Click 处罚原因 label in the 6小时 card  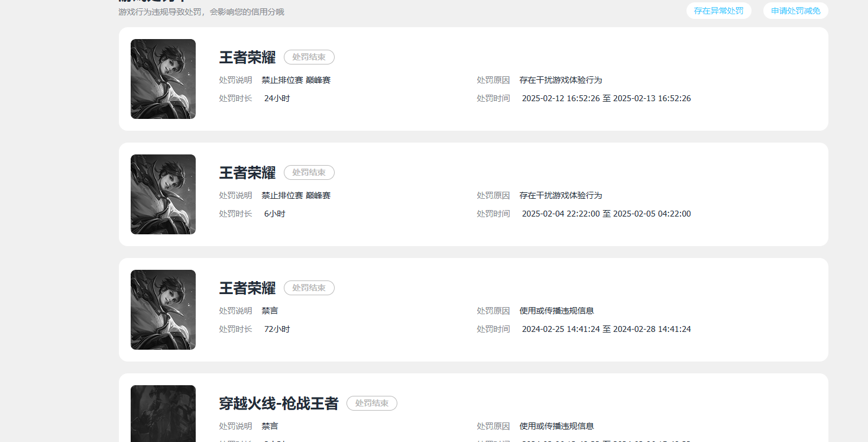[494, 195]
